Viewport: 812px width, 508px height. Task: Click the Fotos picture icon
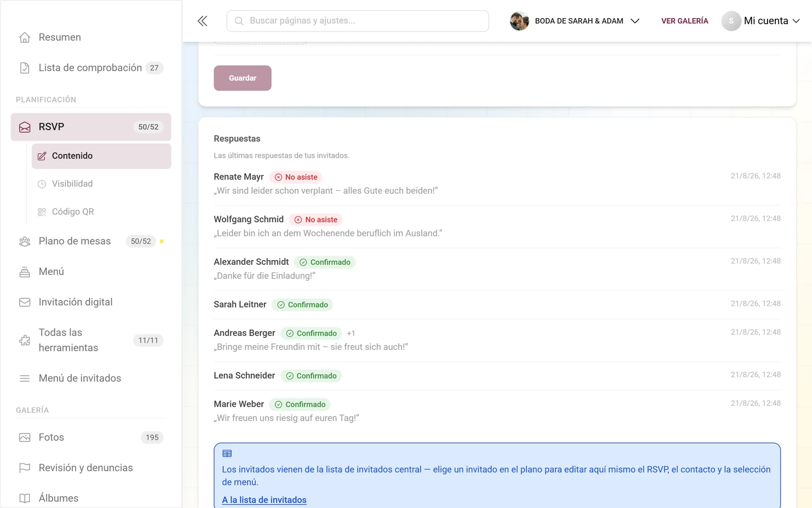[x=25, y=437]
